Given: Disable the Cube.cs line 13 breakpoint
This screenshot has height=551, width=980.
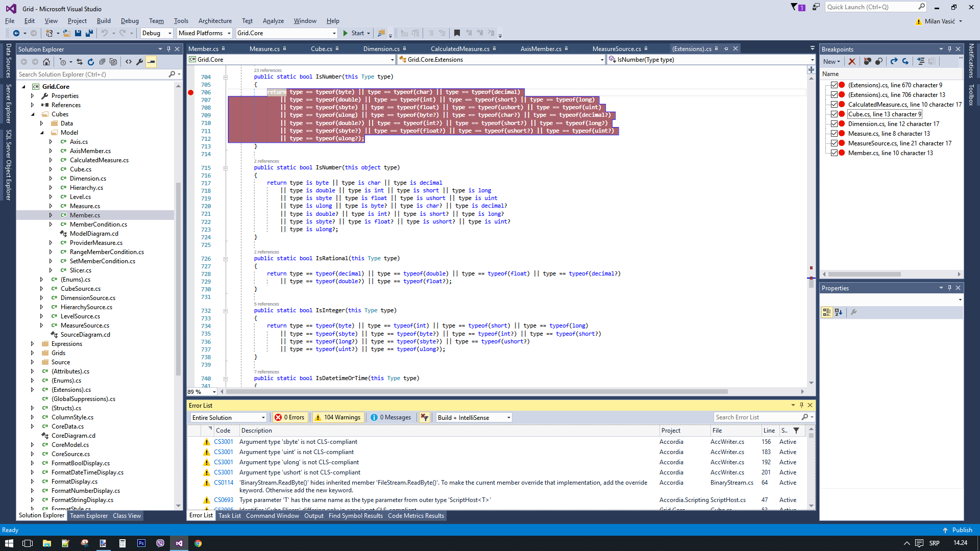Looking at the screenshot, I should tap(834, 114).
